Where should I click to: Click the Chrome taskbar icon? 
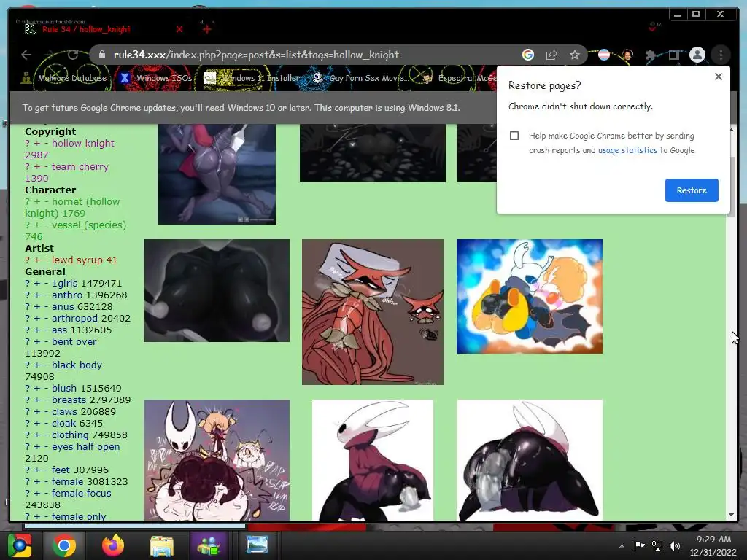pyautogui.click(x=64, y=545)
